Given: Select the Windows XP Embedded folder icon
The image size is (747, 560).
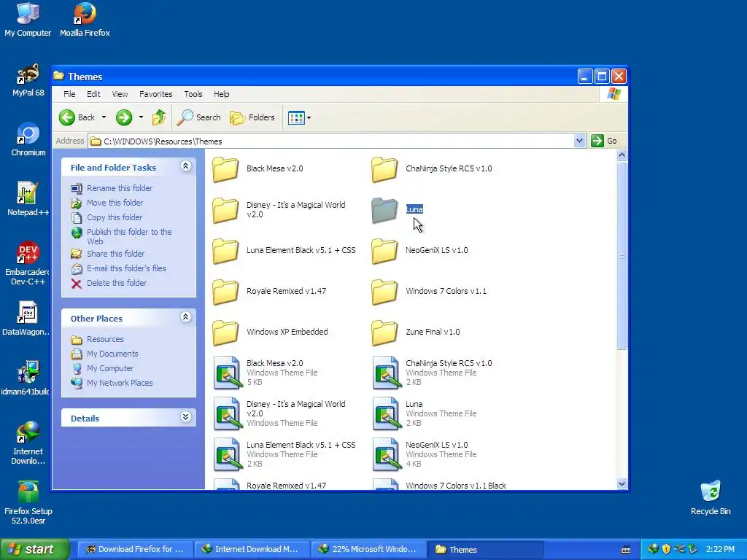Looking at the screenshot, I should tap(225, 332).
